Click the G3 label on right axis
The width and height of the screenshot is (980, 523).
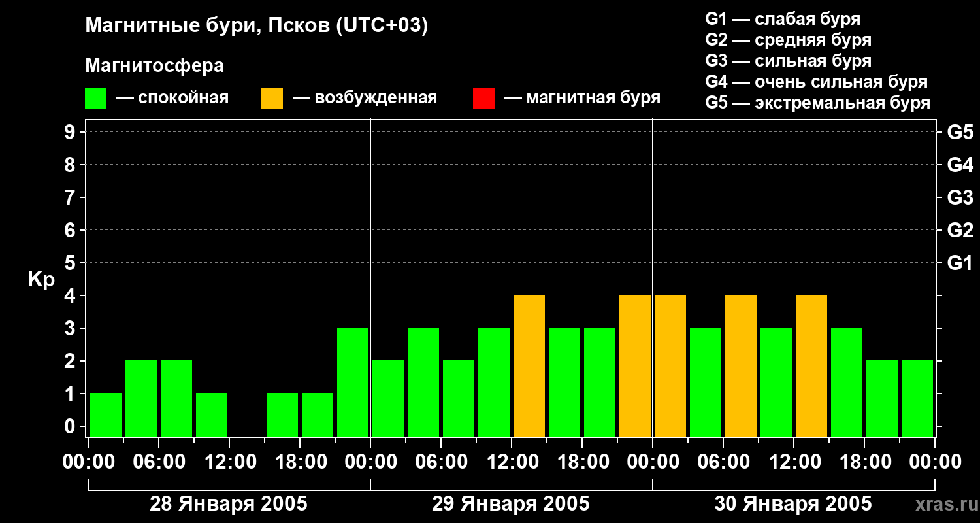(960, 197)
